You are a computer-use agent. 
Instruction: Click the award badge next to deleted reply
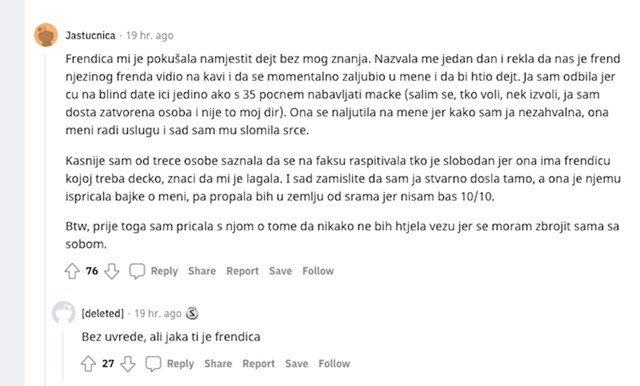(192, 313)
